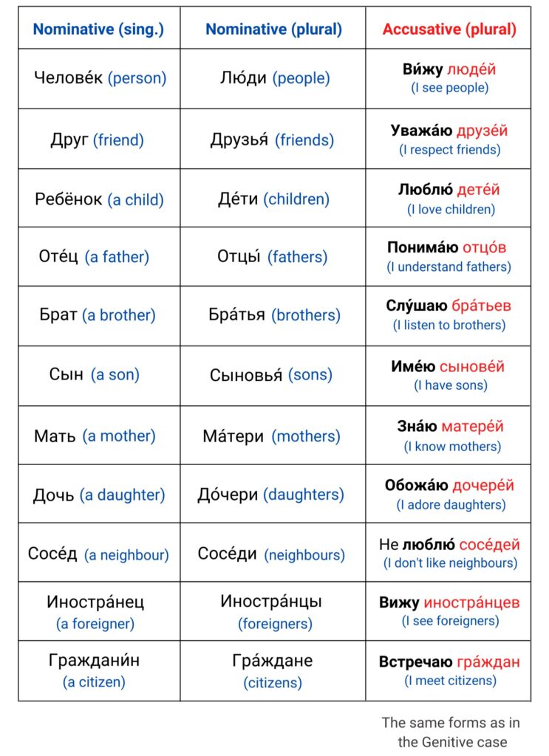549x756 pixels.
Task: Click the 'Друг (friend)' cell
Action: coord(97,140)
